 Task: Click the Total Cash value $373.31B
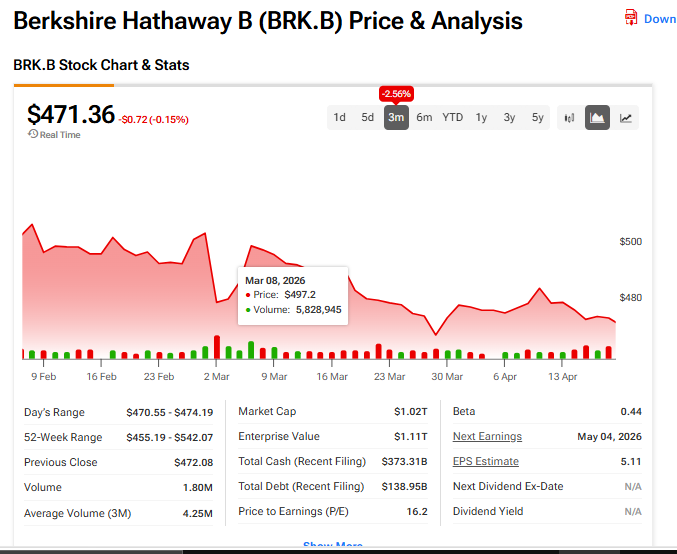click(404, 462)
